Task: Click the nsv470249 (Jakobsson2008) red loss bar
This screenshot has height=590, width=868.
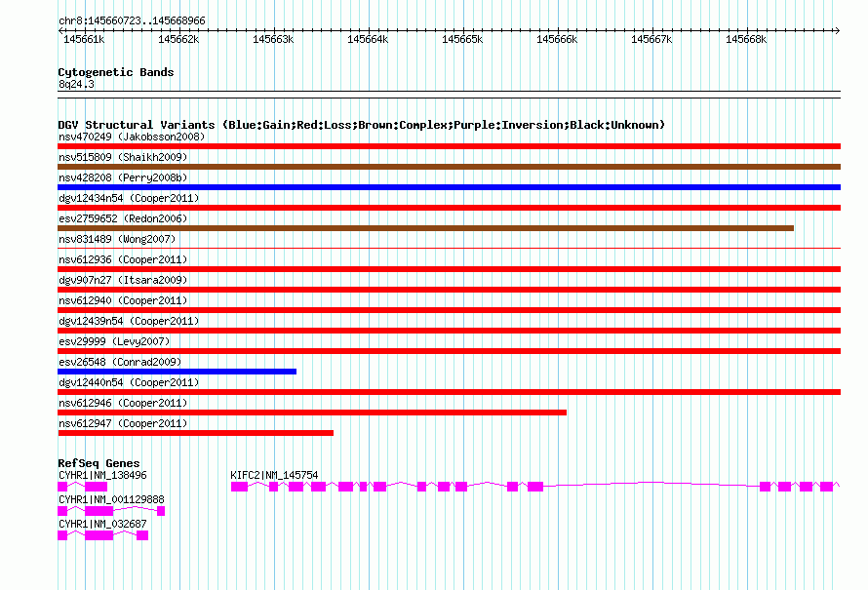Action: [x=449, y=146]
